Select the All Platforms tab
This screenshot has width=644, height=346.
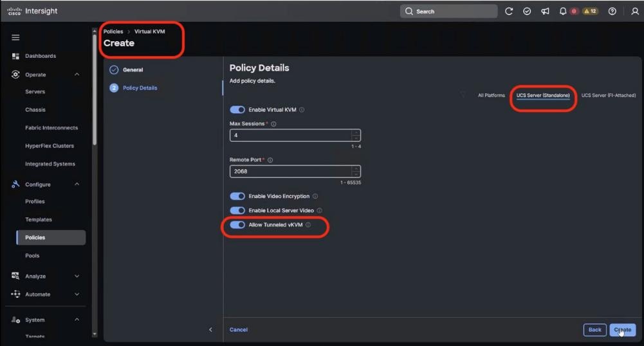(492, 95)
